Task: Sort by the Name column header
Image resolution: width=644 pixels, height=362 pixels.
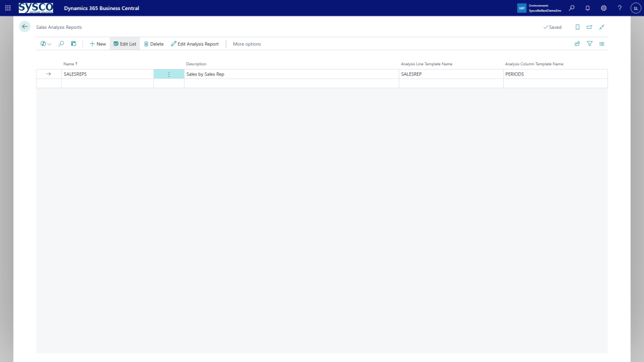Action: click(69, 64)
